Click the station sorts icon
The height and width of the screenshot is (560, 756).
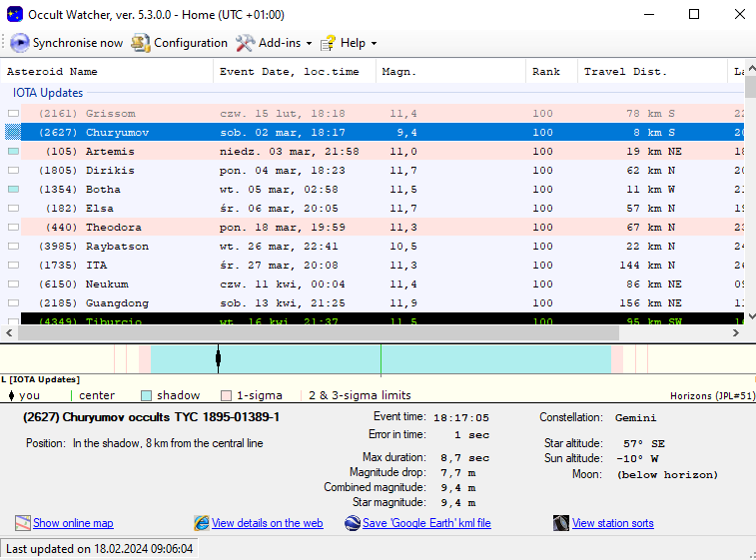click(x=561, y=523)
